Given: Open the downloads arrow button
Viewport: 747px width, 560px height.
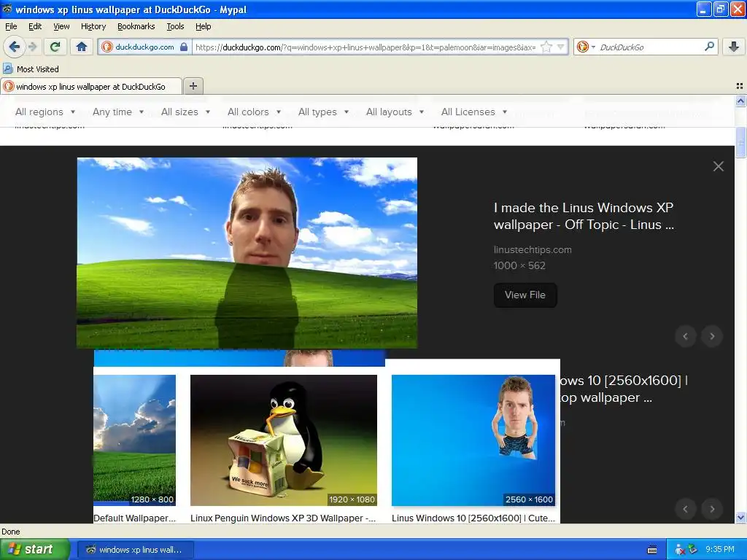Looking at the screenshot, I should [x=734, y=47].
